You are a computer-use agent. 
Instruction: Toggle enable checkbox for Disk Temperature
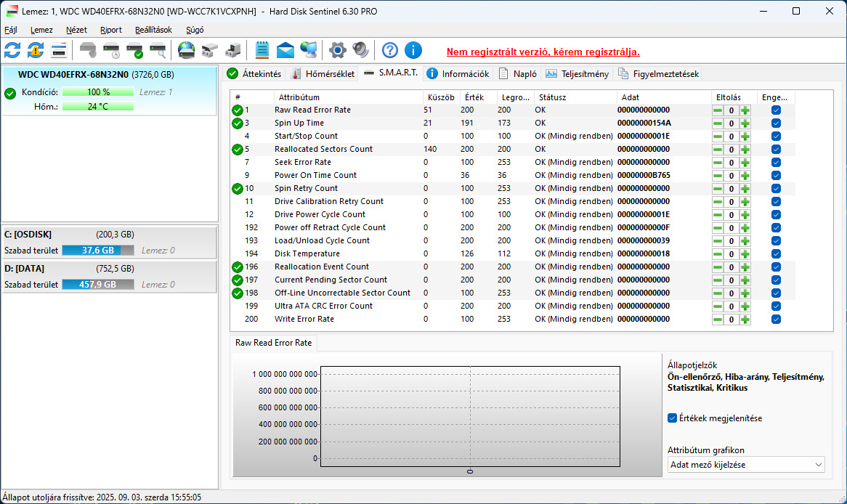(776, 254)
